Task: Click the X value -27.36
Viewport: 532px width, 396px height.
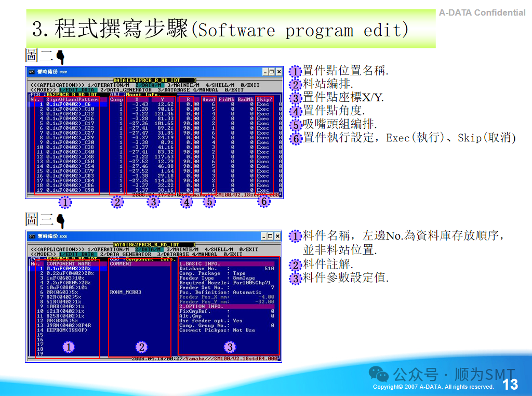Action: point(138,124)
